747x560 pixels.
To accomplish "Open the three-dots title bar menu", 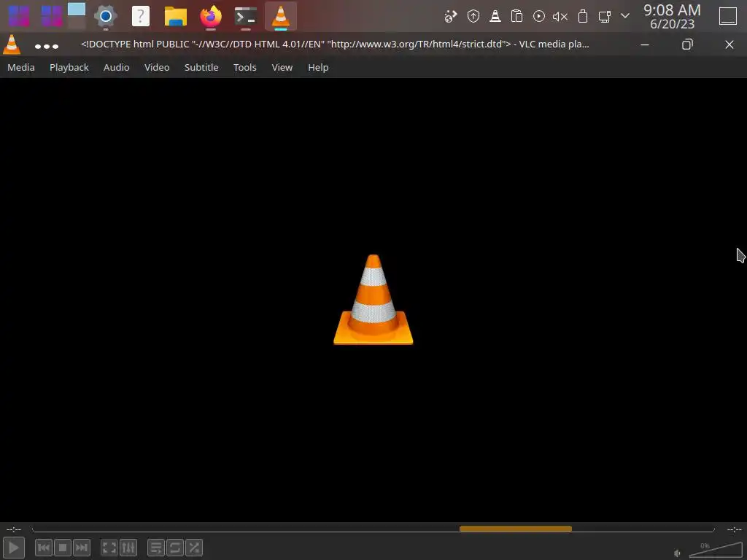I will tap(47, 46).
